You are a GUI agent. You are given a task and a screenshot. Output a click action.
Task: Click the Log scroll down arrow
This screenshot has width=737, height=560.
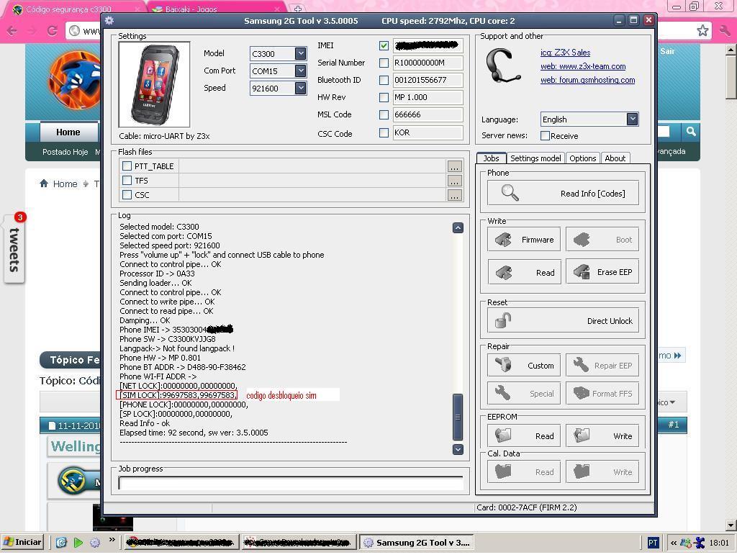coord(457,449)
